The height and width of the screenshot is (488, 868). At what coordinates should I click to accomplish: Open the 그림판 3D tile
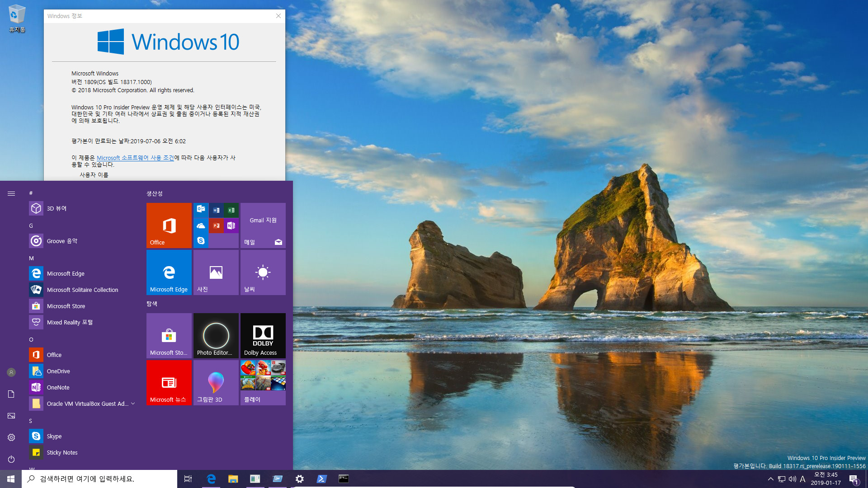pyautogui.click(x=216, y=383)
